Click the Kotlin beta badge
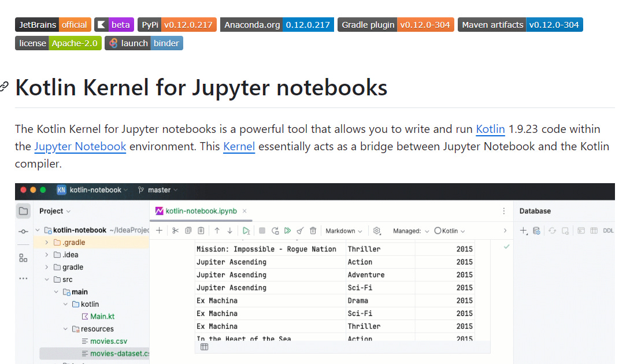This screenshot has width=630, height=364. point(114,24)
